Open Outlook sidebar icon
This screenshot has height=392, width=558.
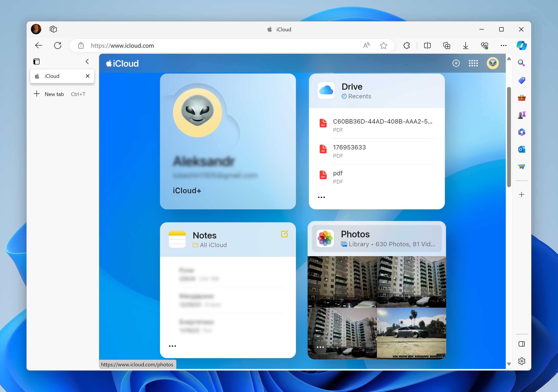point(522,149)
